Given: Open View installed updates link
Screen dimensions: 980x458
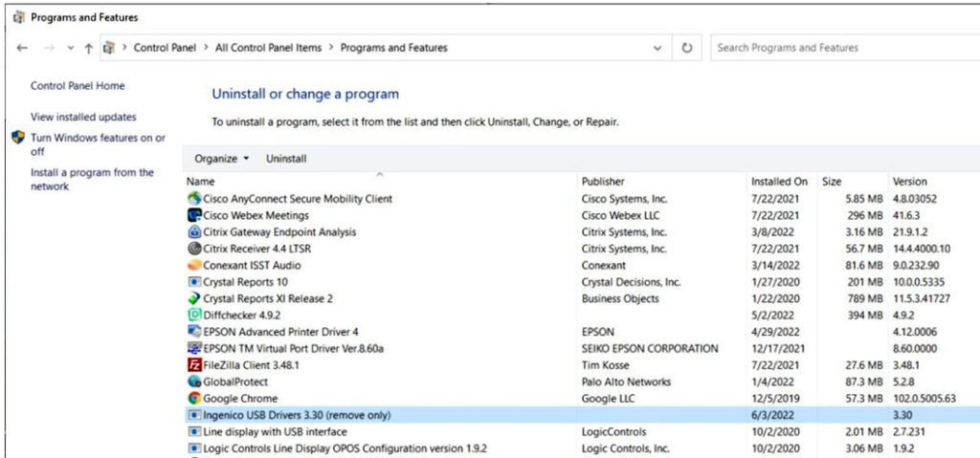Looking at the screenshot, I should (x=83, y=117).
